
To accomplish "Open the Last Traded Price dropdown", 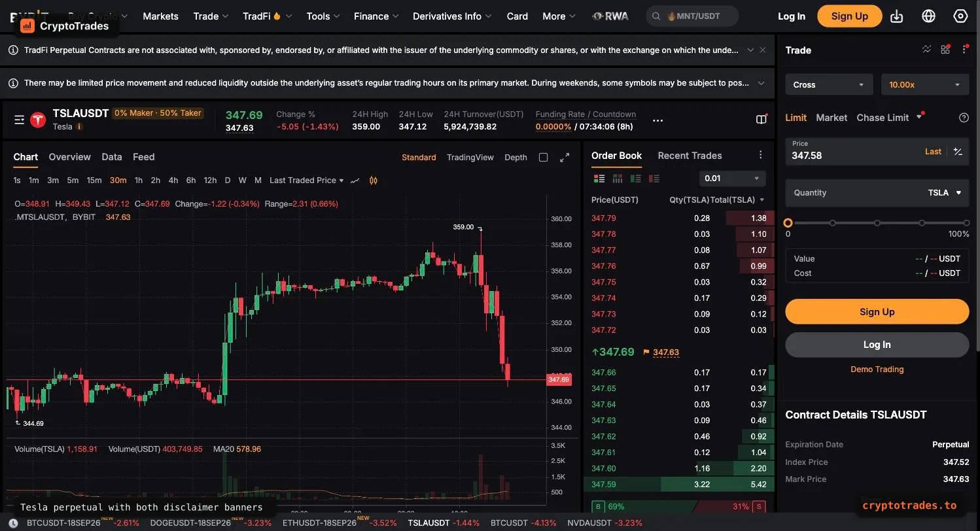I will coord(306,180).
